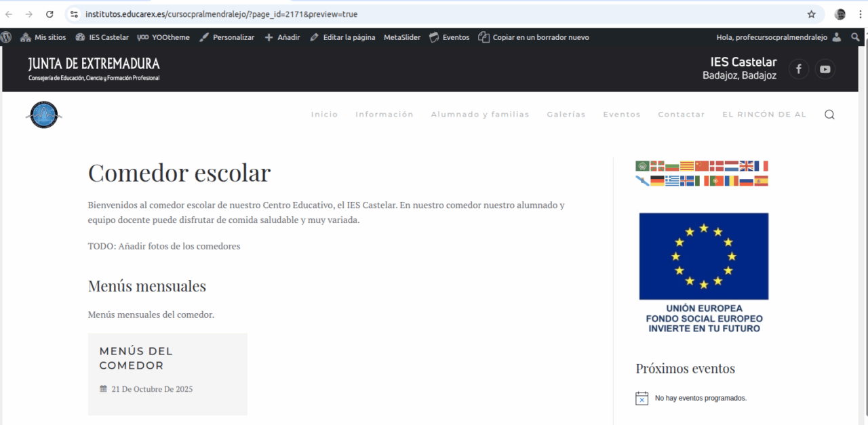Reload the page in browser
Viewport: 868px width, 425px height.
pos(50,14)
